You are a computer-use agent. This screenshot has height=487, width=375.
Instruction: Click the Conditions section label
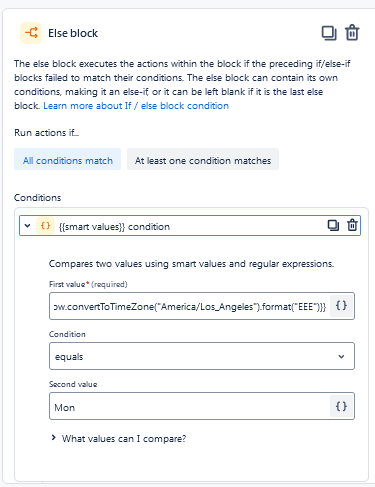click(x=37, y=198)
